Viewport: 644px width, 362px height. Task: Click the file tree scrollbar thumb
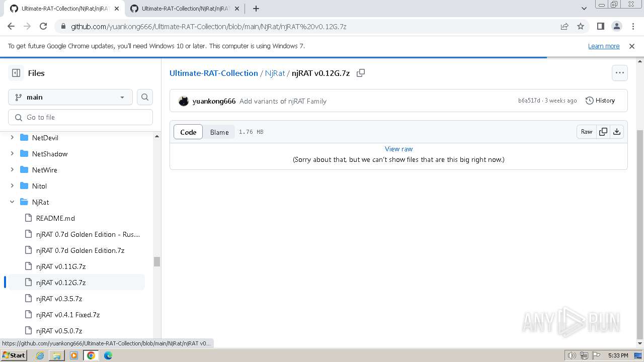(157, 261)
